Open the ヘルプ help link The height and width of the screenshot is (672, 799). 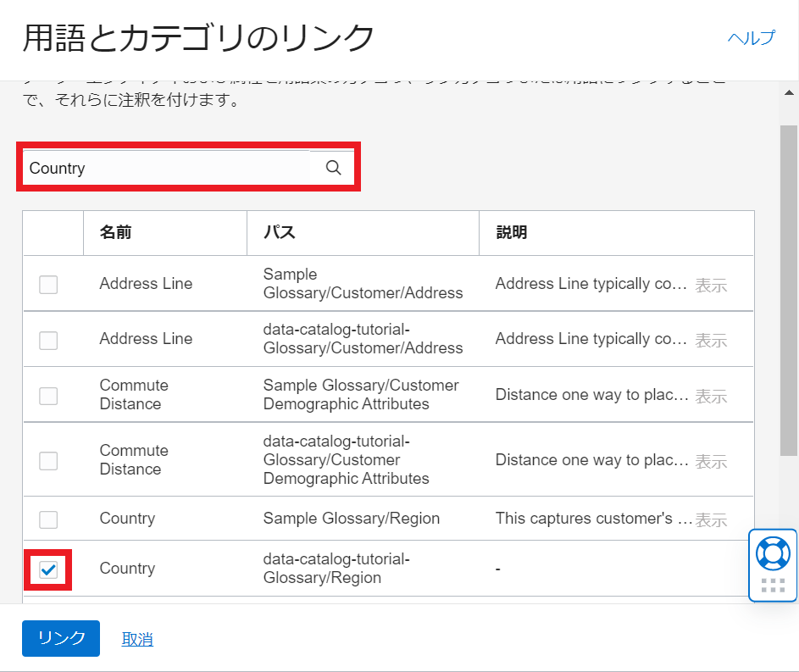click(x=751, y=38)
